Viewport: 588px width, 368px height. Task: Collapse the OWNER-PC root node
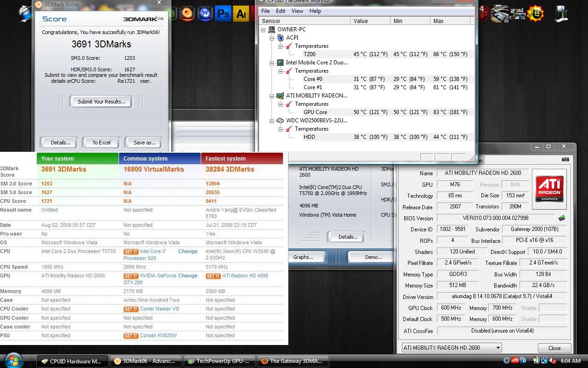(264, 29)
